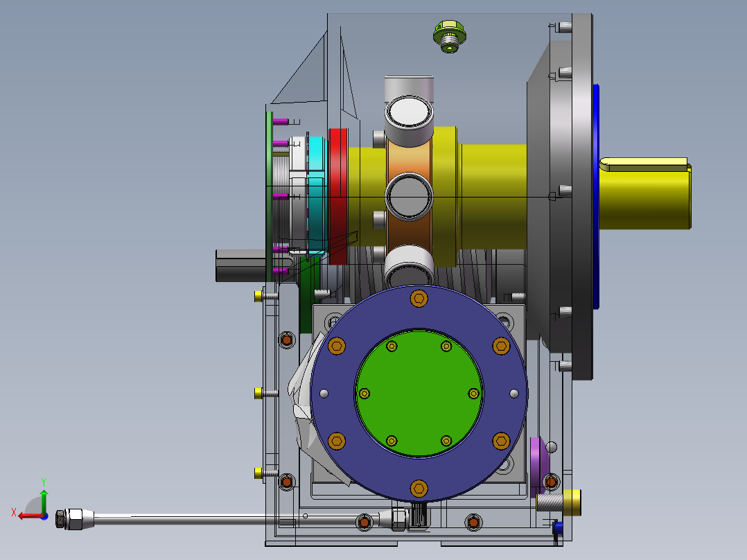
Task: Select the green flanged bolt at the top
Action: (x=449, y=36)
